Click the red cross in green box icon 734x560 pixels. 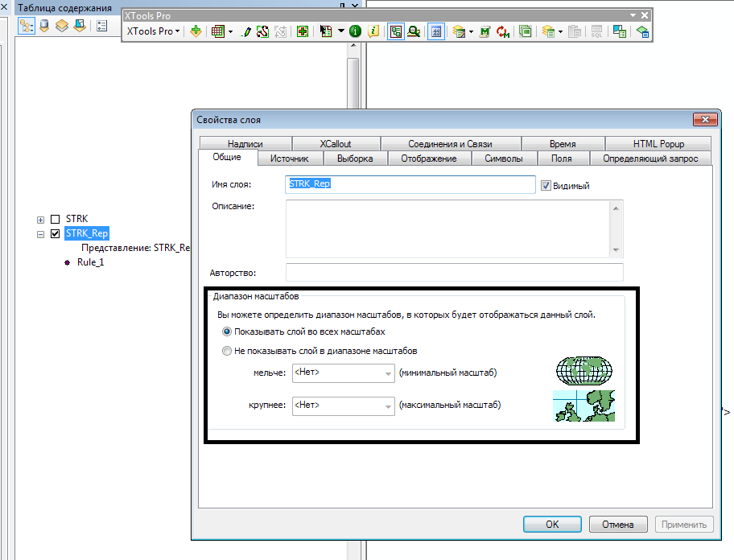click(303, 31)
